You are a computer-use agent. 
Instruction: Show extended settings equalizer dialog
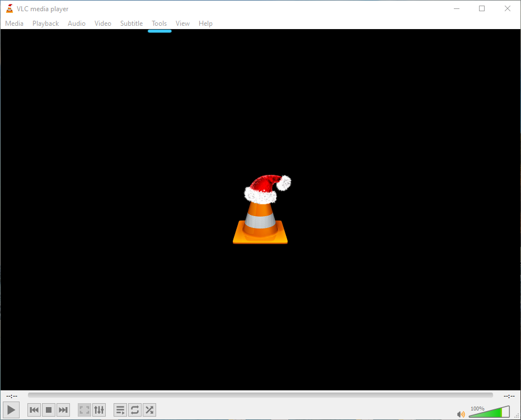click(99, 410)
